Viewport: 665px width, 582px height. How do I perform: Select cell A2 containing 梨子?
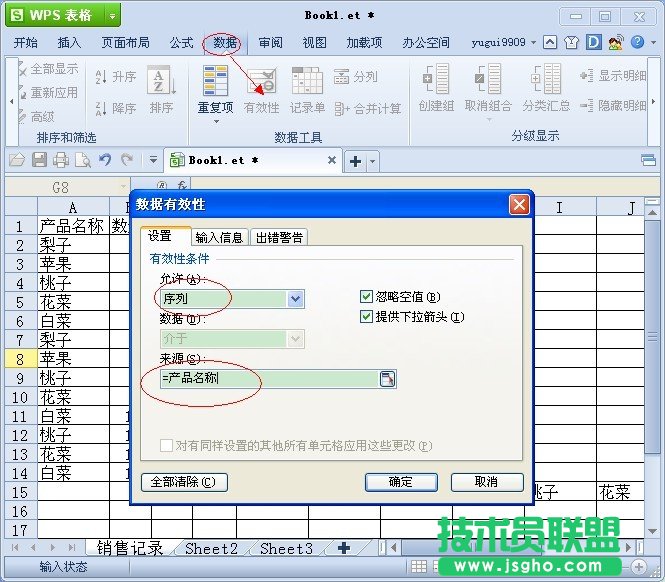(x=73, y=245)
